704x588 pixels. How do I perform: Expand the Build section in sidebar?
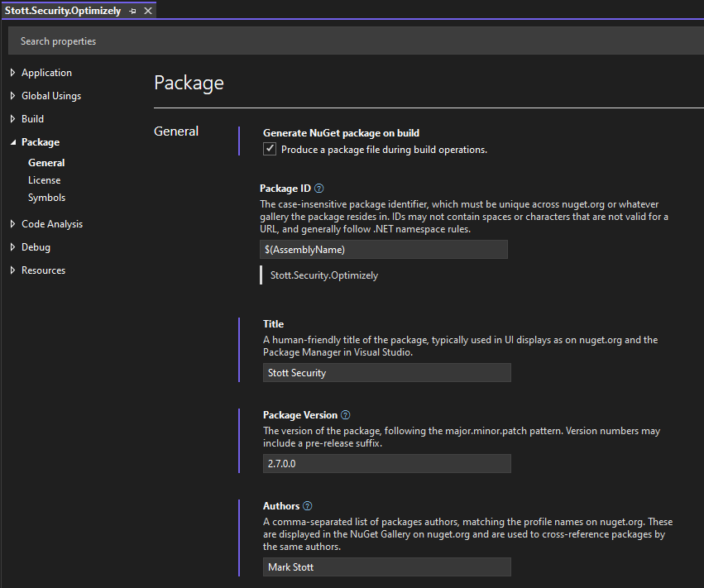[13, 119]
